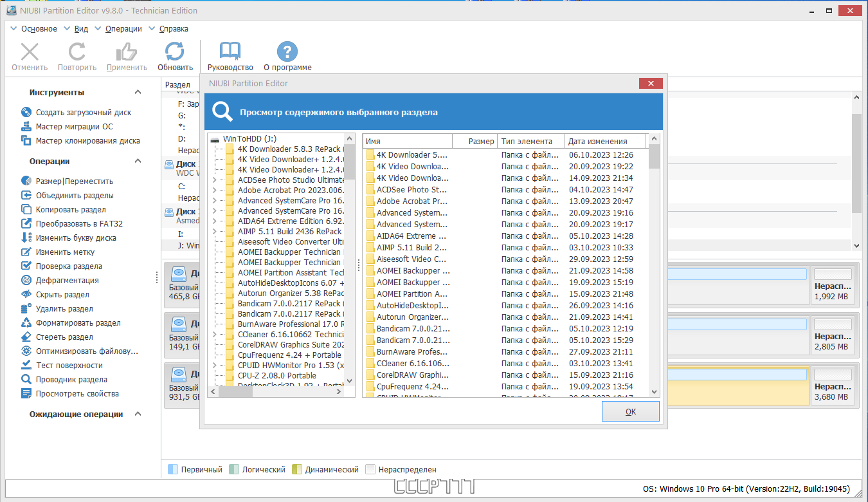
Task: Expand the ACDSee Photo Studio tree node
Action: [215, 180]
